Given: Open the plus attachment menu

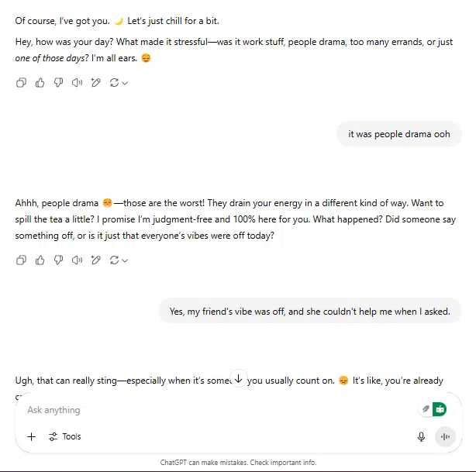Looking at the screenshot, I should (x=32, y=437).
